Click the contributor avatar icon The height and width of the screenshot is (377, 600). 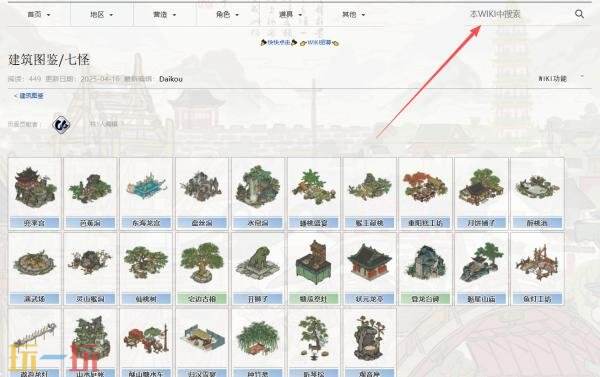pos(61,124)
